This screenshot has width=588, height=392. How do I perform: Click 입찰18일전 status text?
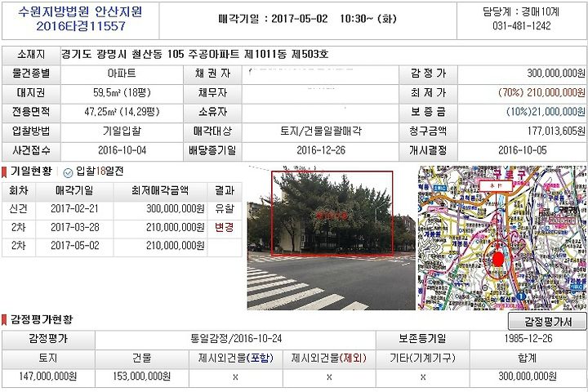pos(100,171)
